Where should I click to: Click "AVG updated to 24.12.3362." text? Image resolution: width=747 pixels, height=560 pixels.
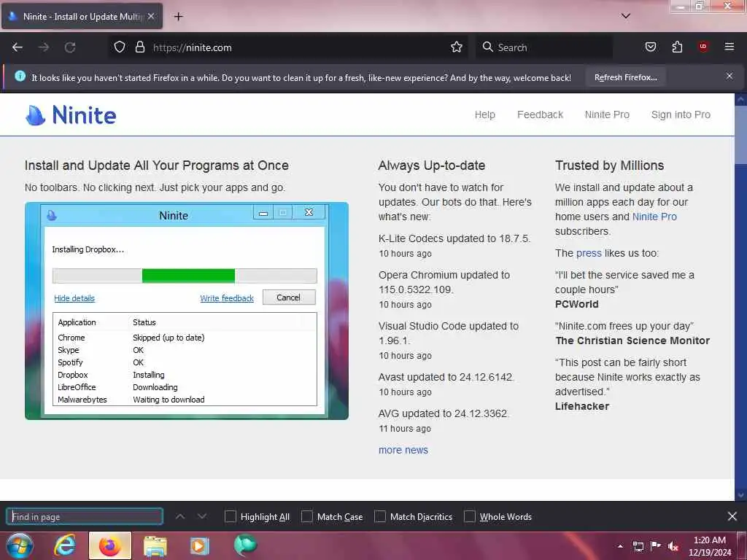coord(444,414)
